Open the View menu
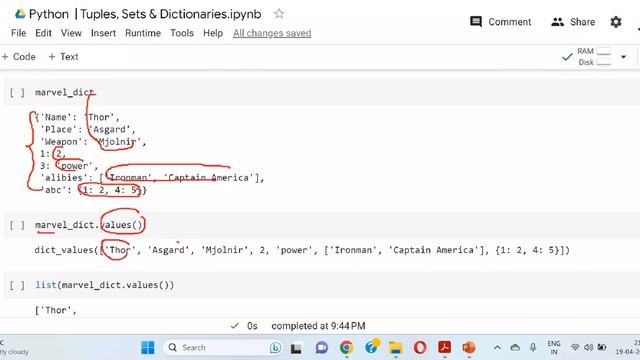This screenshot has height=360, width=640. pyautogui.click(x=71, y=33)
